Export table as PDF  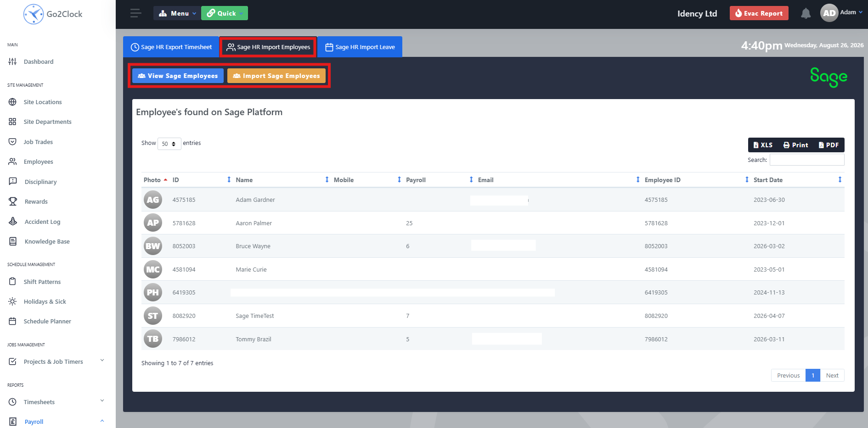[x=829, y=145]
